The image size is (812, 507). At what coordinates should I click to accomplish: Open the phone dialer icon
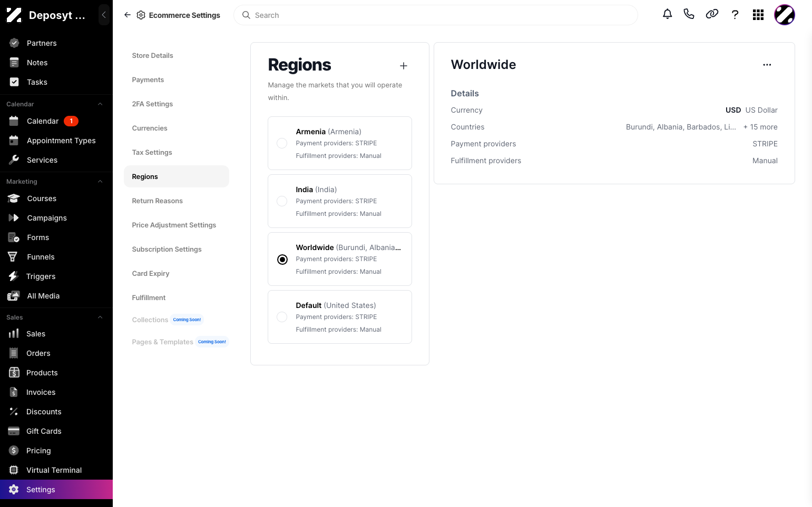[689, 15]
